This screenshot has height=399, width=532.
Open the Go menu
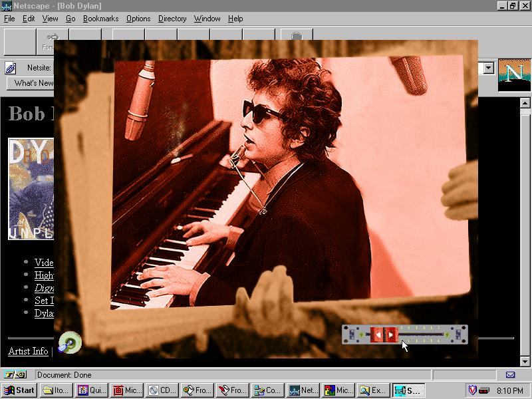tap(70, 19)
